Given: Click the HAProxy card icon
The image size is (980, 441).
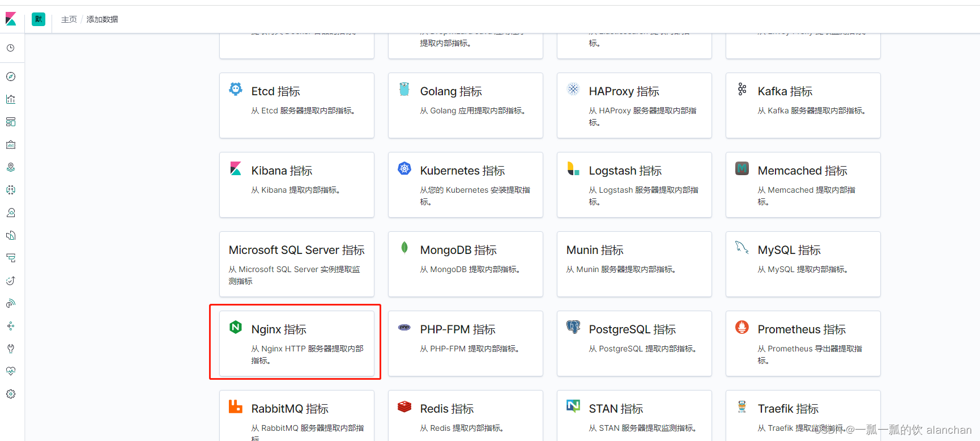Looking at the screenshot, I should 573,89.
